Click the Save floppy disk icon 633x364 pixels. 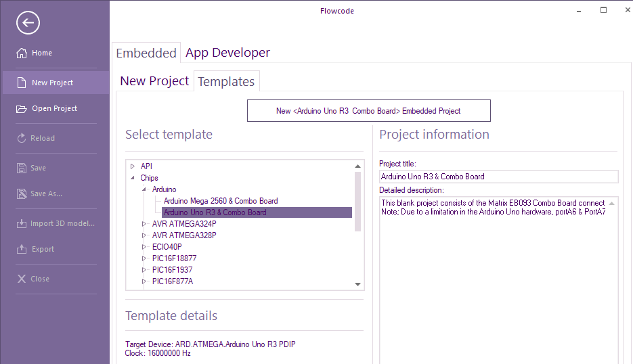(x=22, y=168)
